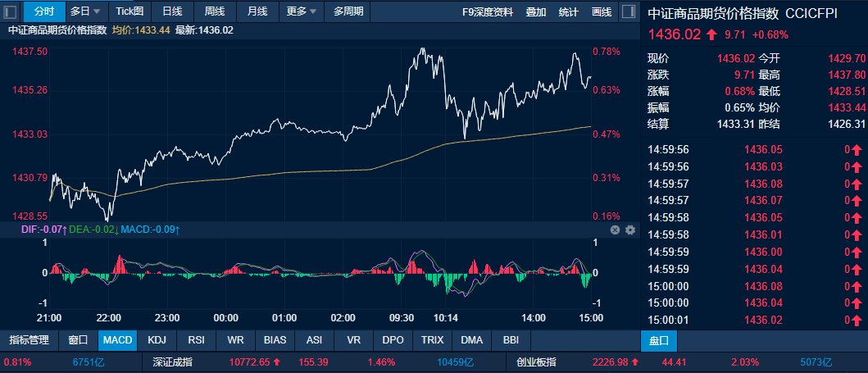Viewport: 868px width, 373px height.
Task: Enable 叠加 overlay comparison
Action: (x=536, y=11)
